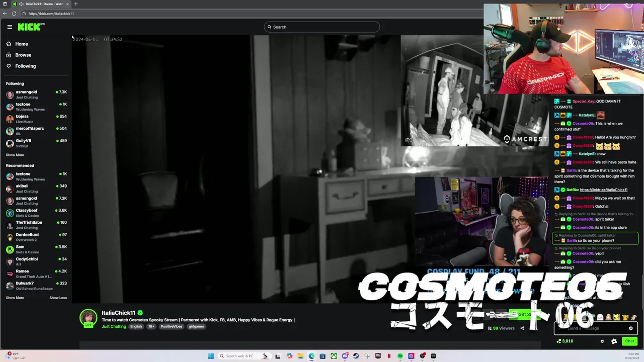Screen dimensions: 644x362
Task: Open Snipping Tool from the taskbar
Action: (367, 356)
